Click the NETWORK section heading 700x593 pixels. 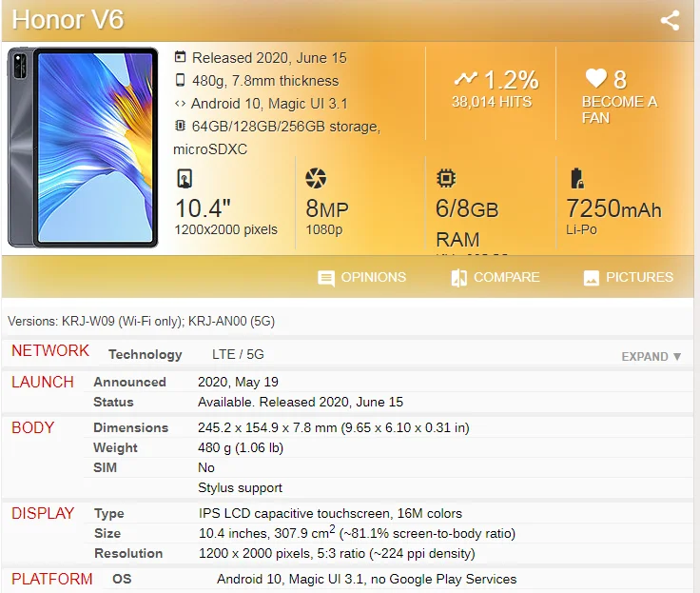coord(50,351)
